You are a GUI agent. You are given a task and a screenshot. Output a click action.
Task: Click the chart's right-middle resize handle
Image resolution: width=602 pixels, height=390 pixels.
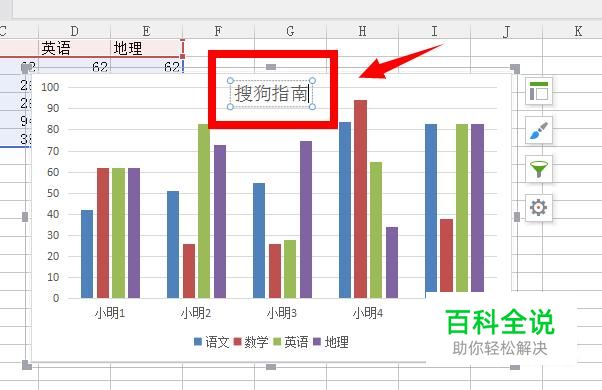click(517, 217)
